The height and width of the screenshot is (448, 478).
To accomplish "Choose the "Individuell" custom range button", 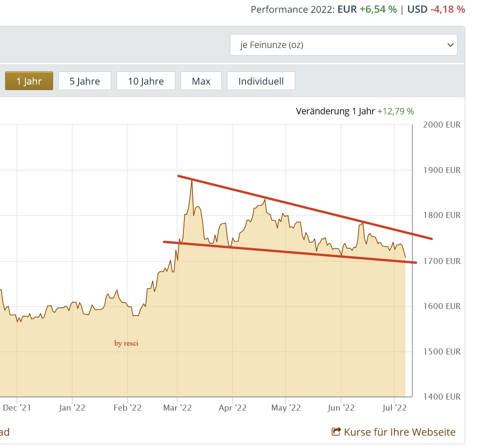I will pos(261,81).
